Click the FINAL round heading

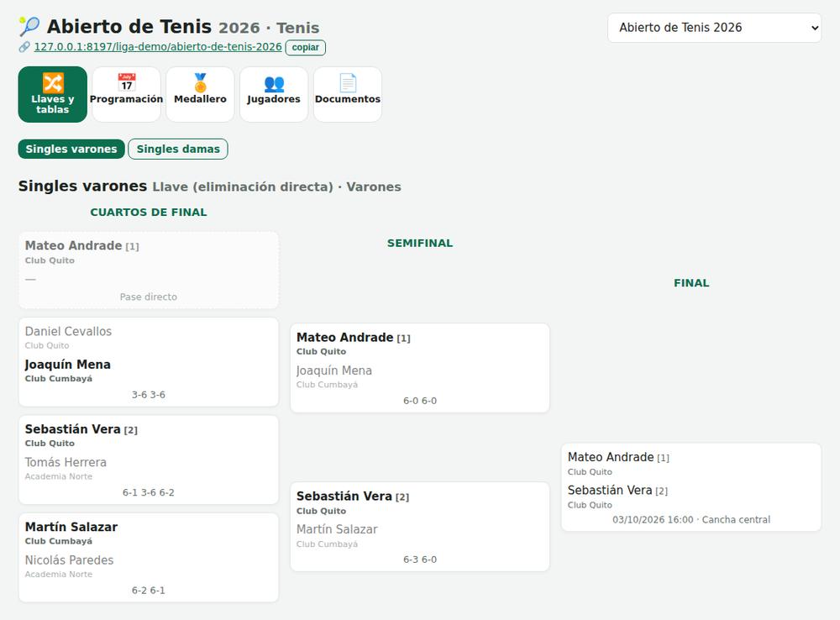[691, 283]
